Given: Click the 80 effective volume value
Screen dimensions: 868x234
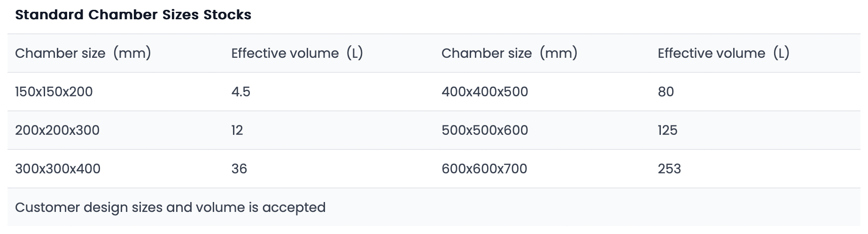Looking at the screenshot, I should (666, 92).
